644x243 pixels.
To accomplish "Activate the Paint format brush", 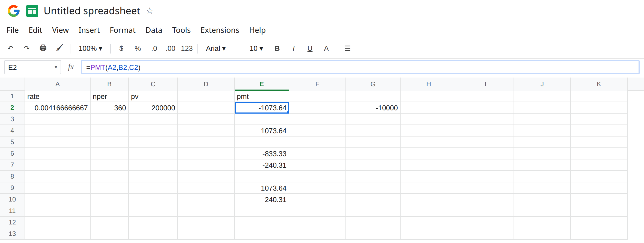I will 59,48.
